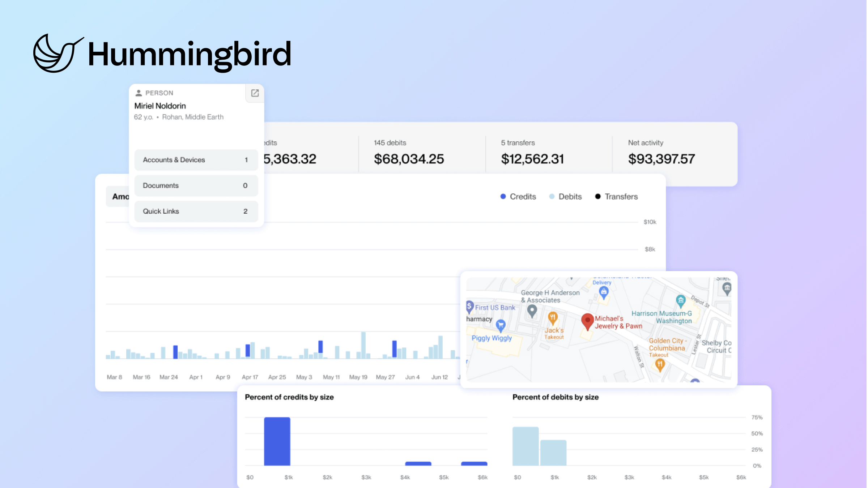Toggle Debits series in chart legend
868x488 pixels.
565,197
